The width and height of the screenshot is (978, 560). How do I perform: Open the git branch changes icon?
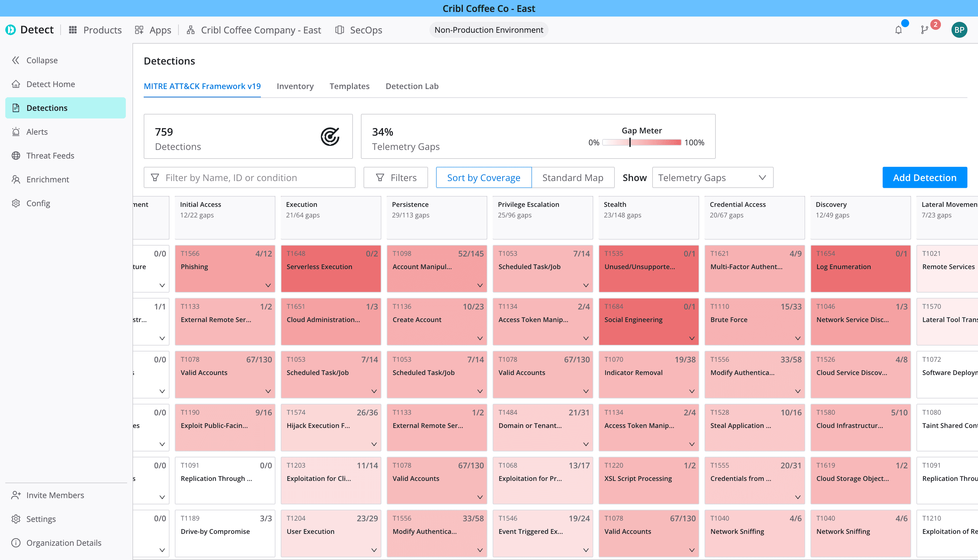pos(924,29)
